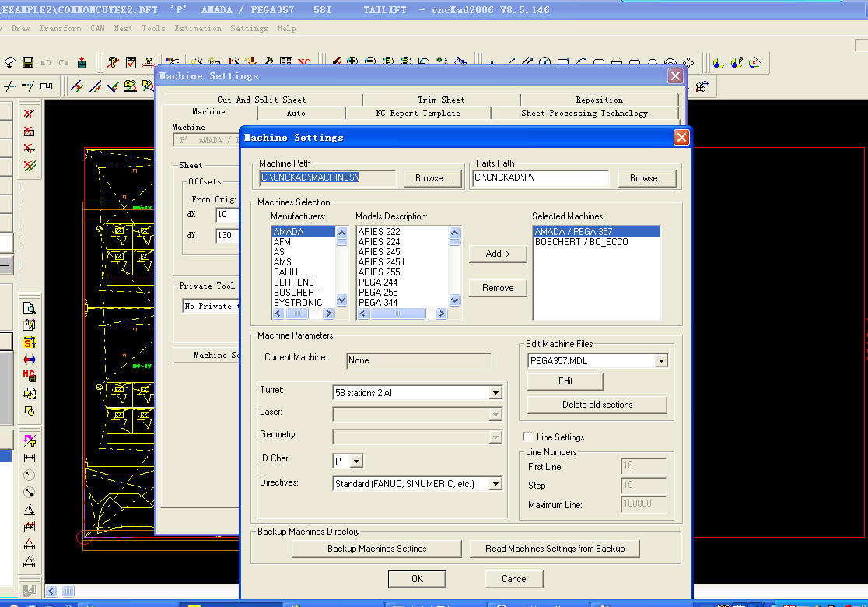Click the import-down-arrow toolbar icon

point(82,62)
